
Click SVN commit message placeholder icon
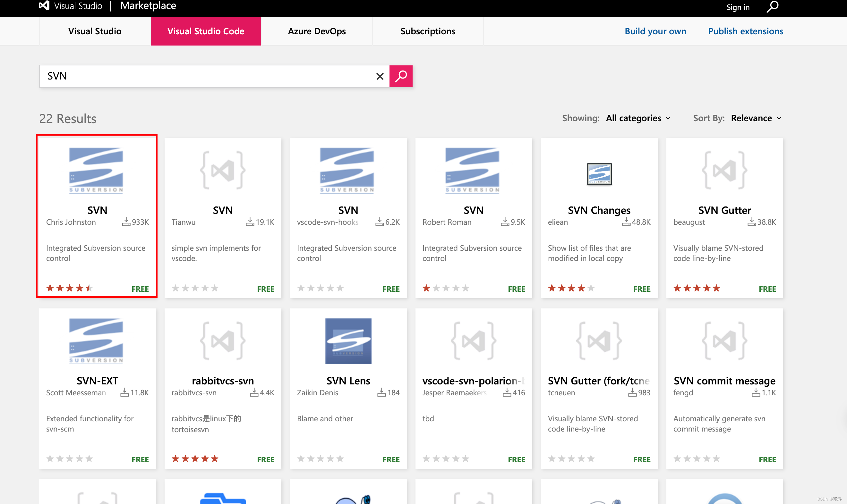point(725,340)
